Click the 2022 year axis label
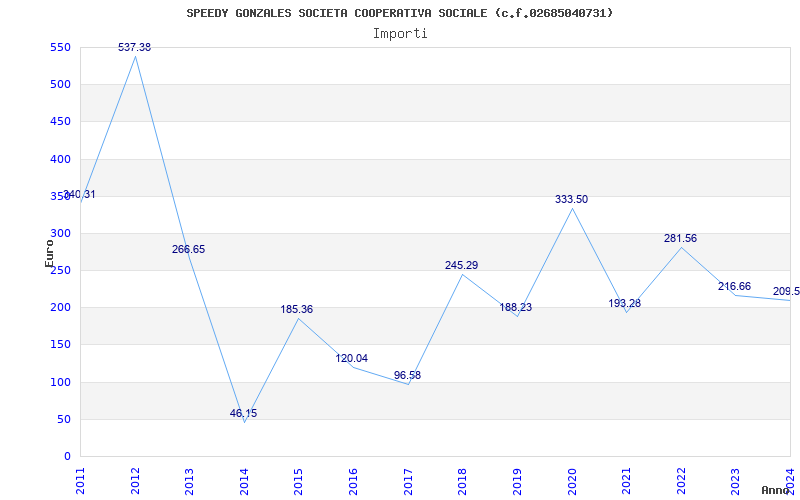The image size is (800, 500). click(681, 481)
